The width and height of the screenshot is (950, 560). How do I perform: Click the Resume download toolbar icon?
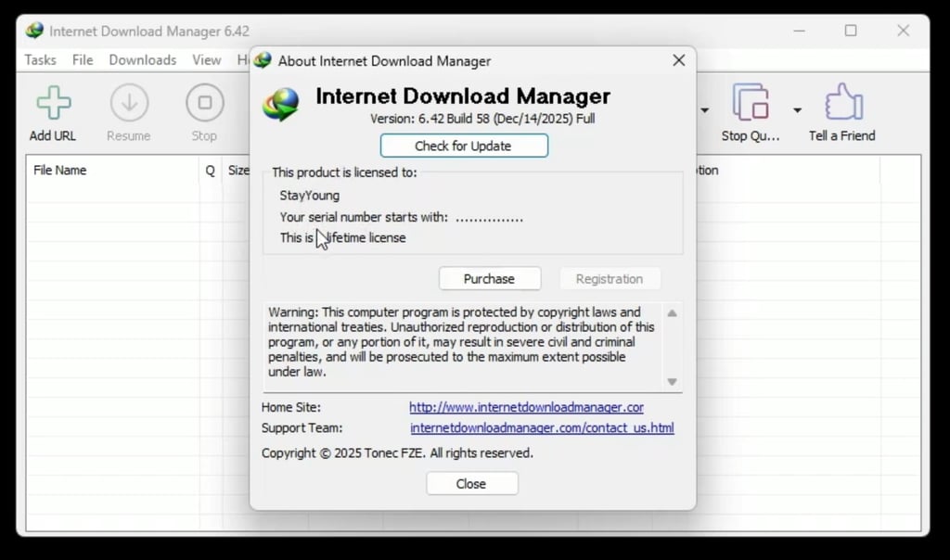pyautogui.click(x=129, y=103)
